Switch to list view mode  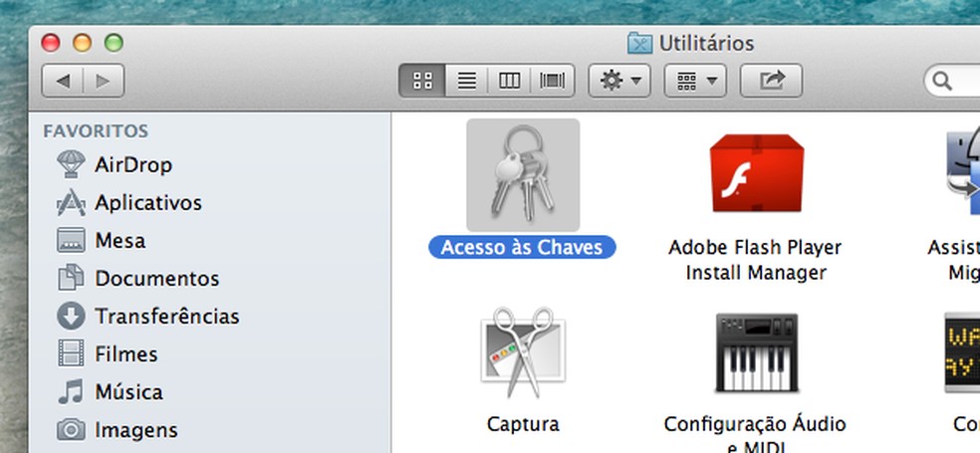pyautogui.click(x=466, y=81)
